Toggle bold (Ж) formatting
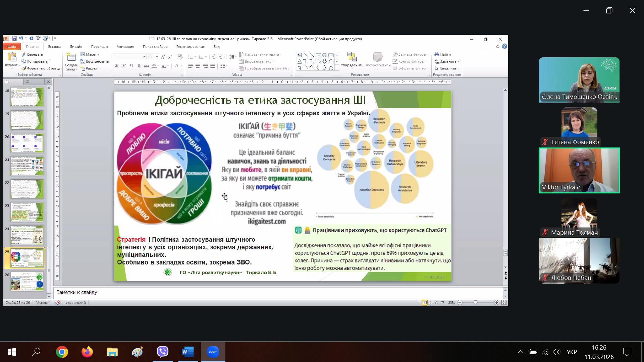The width and height of the screenshot is (644, 362). pos(116,66)
